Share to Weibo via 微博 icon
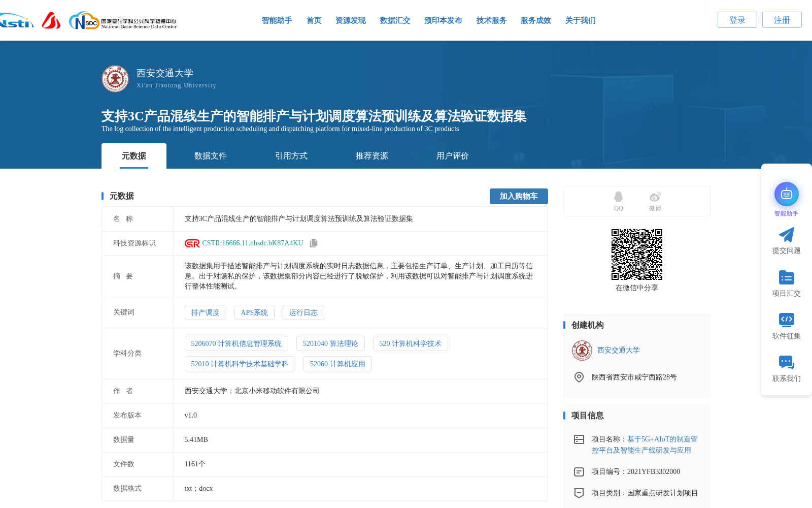Image resolution: width=812 pixels, height=508 pixels. [x=655, y=197]
